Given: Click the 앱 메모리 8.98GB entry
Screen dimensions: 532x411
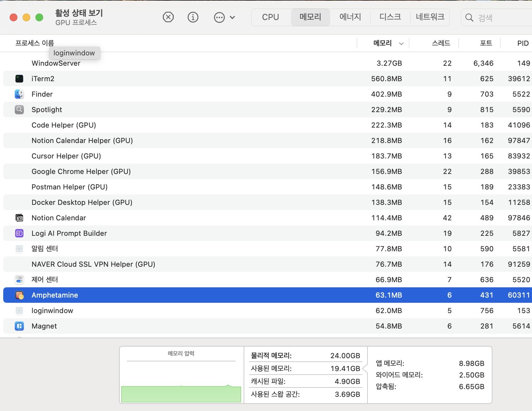Looking at the screenshot, I should click(430, 363).
